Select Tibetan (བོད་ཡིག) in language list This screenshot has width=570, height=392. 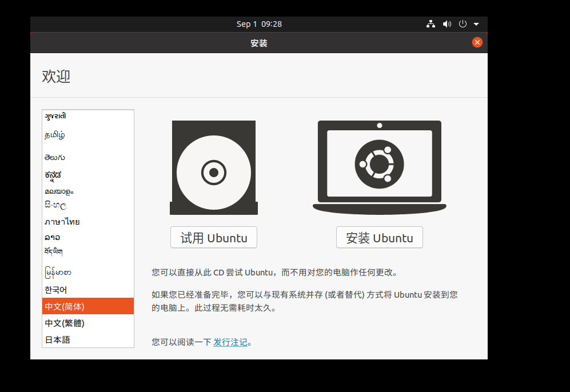pos(88,251)
